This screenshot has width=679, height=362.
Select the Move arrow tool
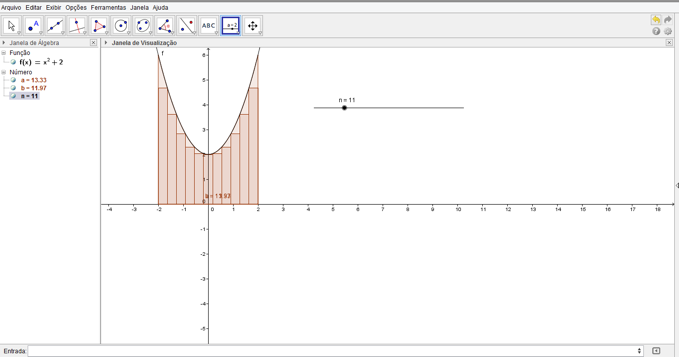[12, 26]
